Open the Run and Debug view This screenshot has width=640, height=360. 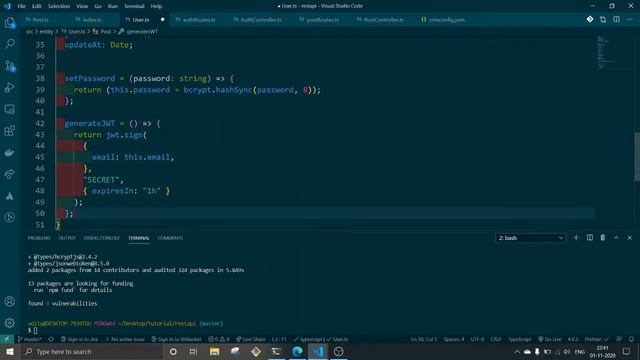pos(9,87)
